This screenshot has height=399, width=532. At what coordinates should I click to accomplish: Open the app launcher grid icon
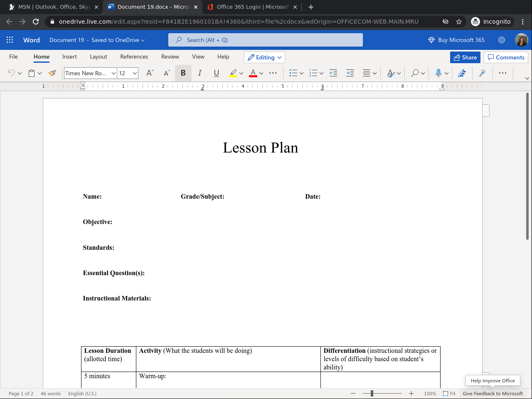[10, 40]
